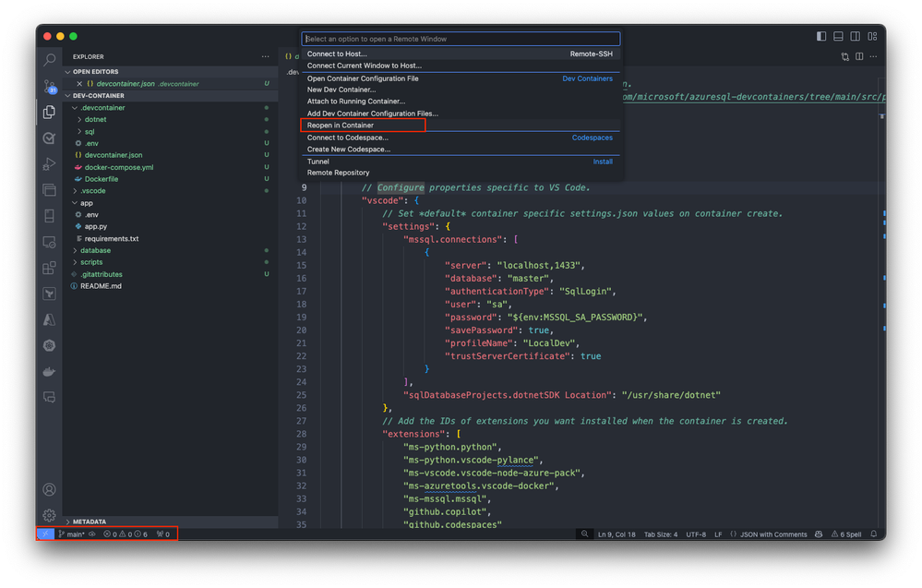Select Tunnel install option
This screenshot has height=588, width=922.
pos(461,162)
